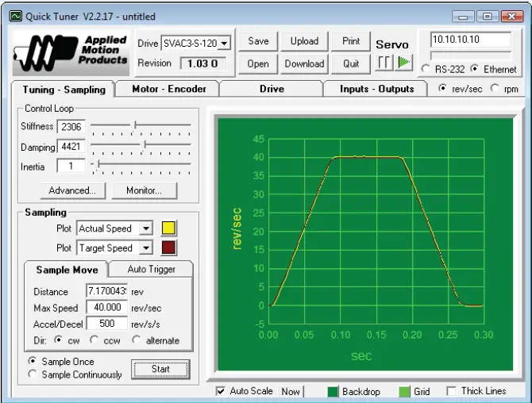Click the Servo disable (brackets) icon

384,63
